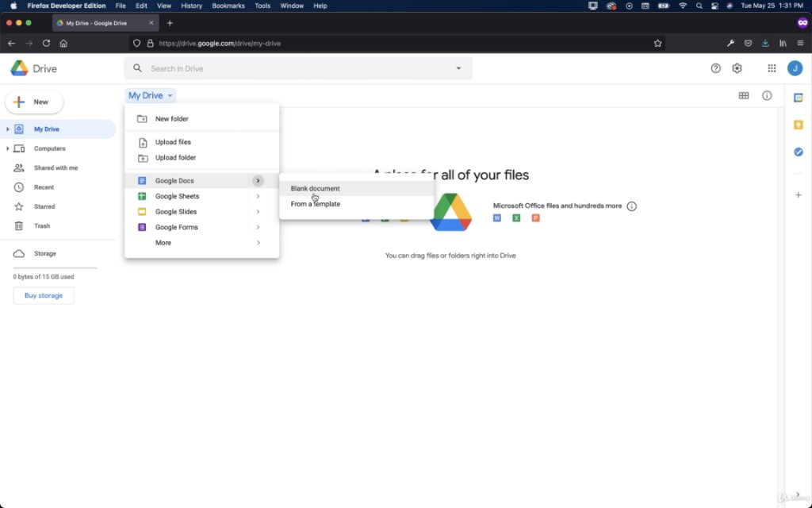The height and width of the screenshot is (508, 812).
Task: Choose From a template
Action: pyautogui.click(x=356, y=204)
